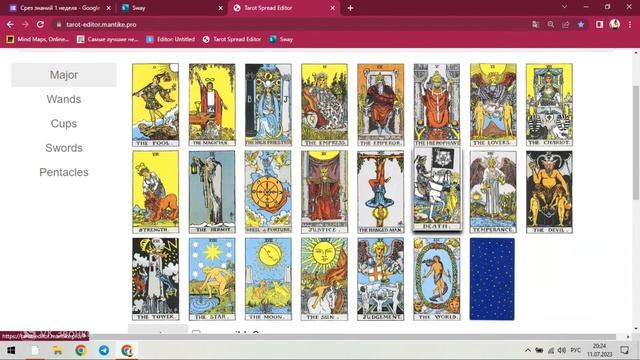Select the Wheel of Fortune card
This screenshot has width=640, height=360.
(x=268, y=192)
